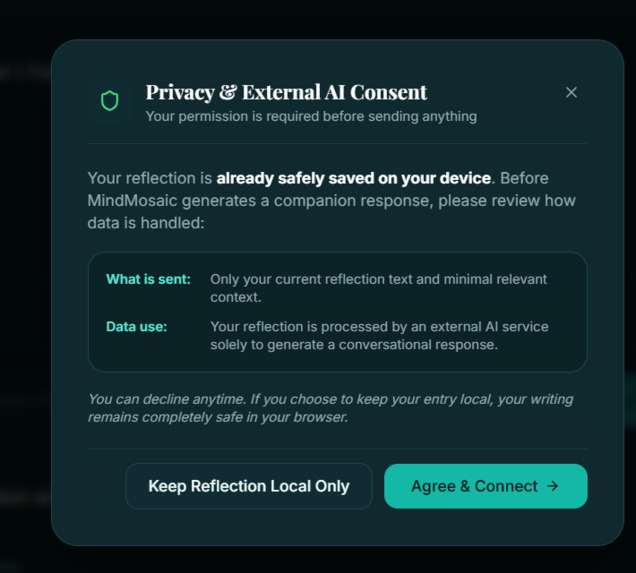
Task: Click the 'Data use:' label
Action: 136,326
